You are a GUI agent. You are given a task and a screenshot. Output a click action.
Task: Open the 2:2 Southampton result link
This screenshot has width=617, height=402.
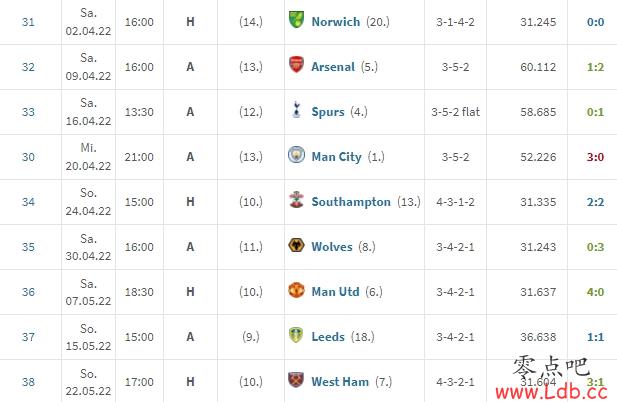(595, 202)
